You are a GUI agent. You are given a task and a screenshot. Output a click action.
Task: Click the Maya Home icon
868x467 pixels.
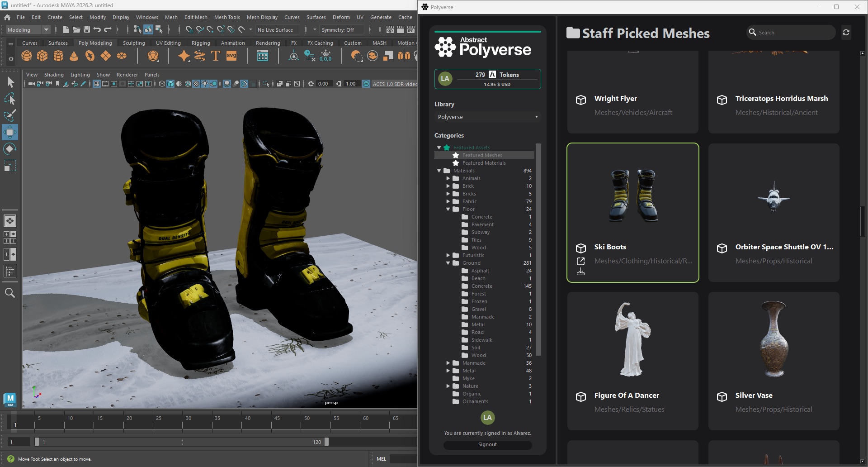tap(7, 17)
